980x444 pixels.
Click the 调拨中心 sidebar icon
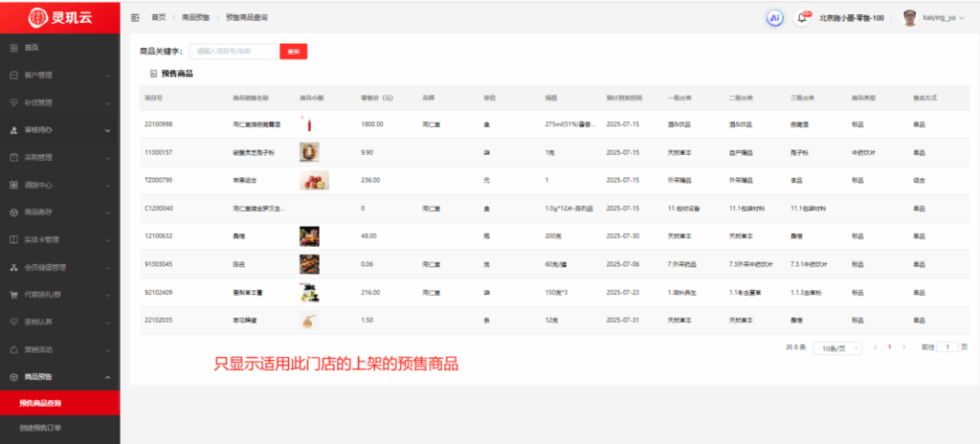(13, 185)
